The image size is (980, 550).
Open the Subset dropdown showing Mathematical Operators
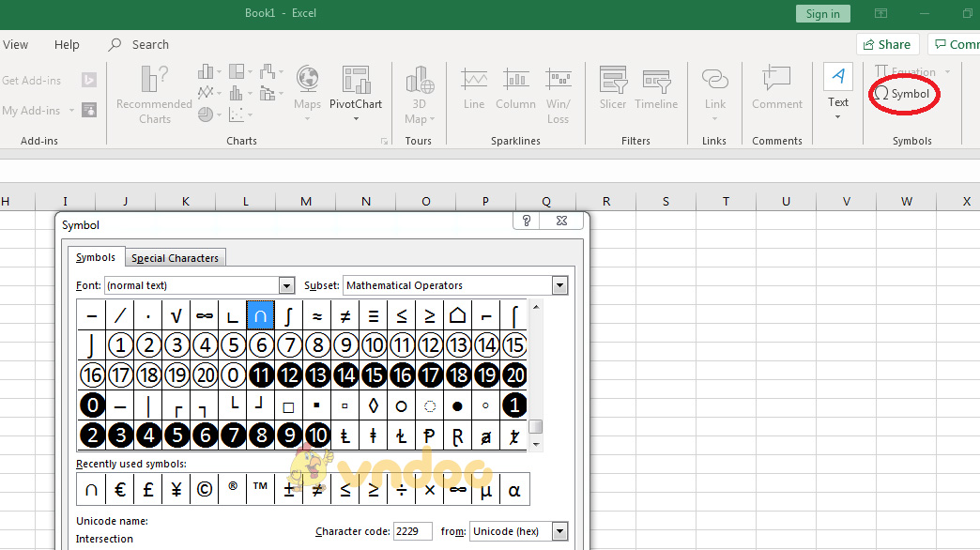559,284
